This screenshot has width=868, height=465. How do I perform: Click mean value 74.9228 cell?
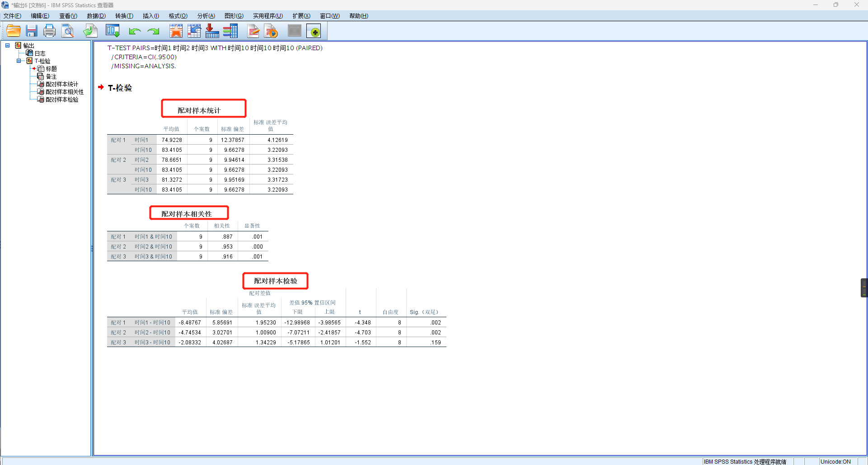tap(172, 140)
